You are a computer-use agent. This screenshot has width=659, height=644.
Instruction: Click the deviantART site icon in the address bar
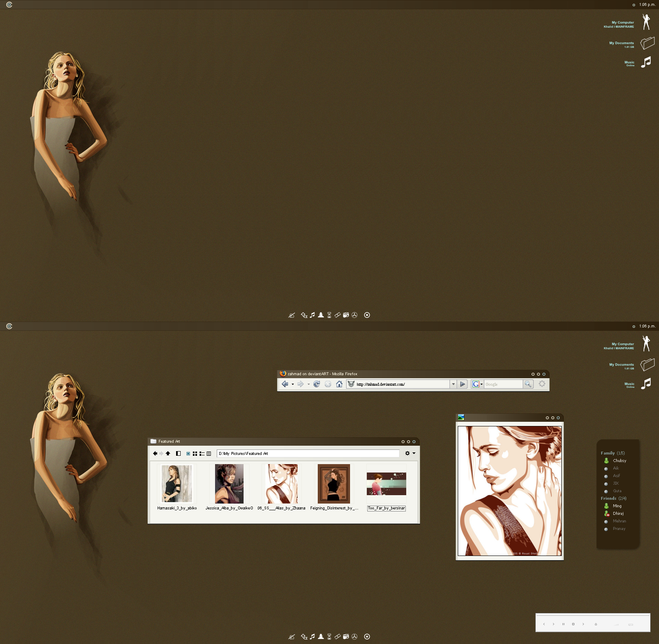pos(351,384)
